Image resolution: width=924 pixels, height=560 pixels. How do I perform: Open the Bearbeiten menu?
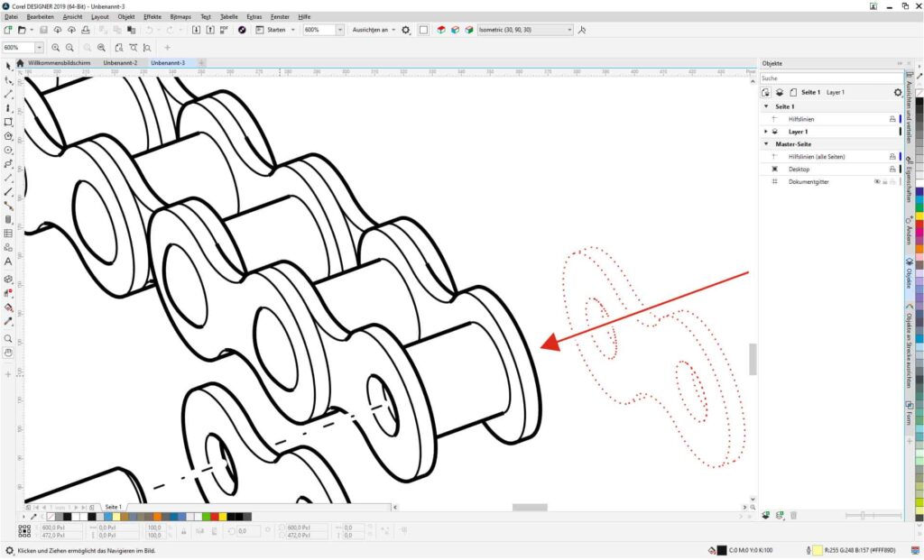(x=40, y=17)
